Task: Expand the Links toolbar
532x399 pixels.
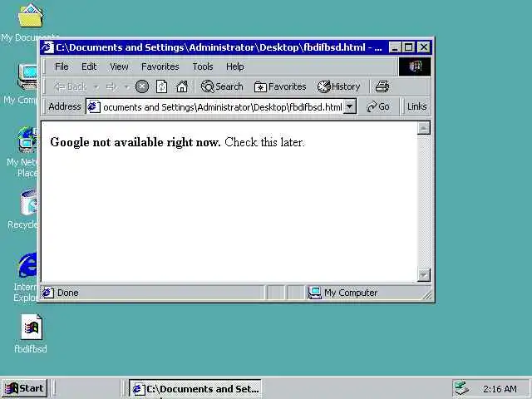Action: [416, 106]
